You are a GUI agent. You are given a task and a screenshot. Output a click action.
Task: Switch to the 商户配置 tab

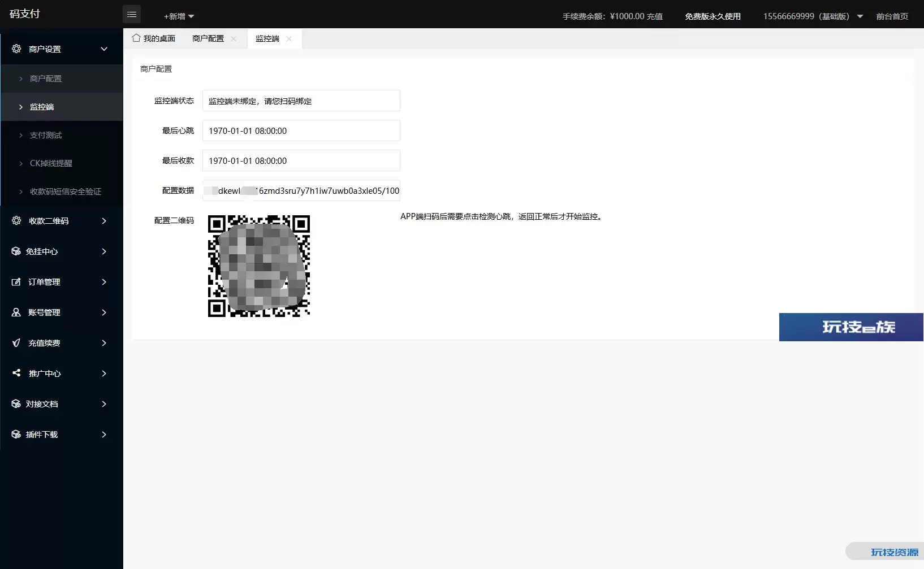pyautogui.click(x=208, y=38)
